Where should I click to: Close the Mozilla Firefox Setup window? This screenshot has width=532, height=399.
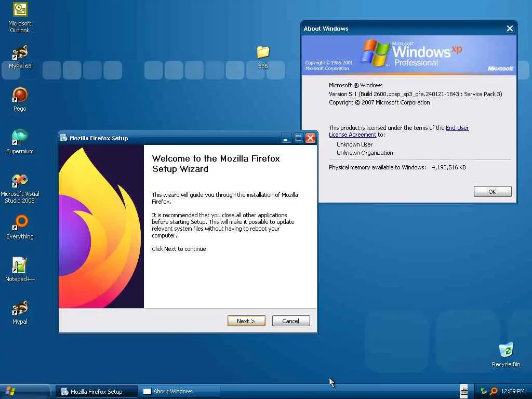310,138
